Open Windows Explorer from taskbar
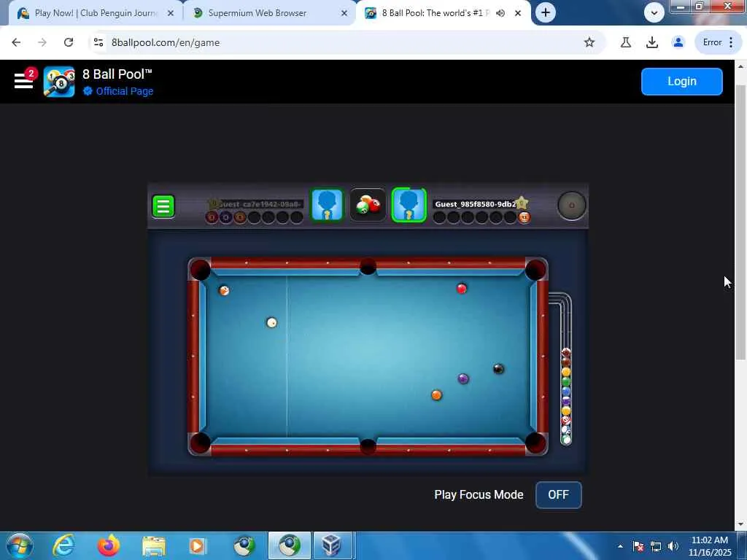The width and height of the screenshot is (747, 560). (x=153, y=545)
